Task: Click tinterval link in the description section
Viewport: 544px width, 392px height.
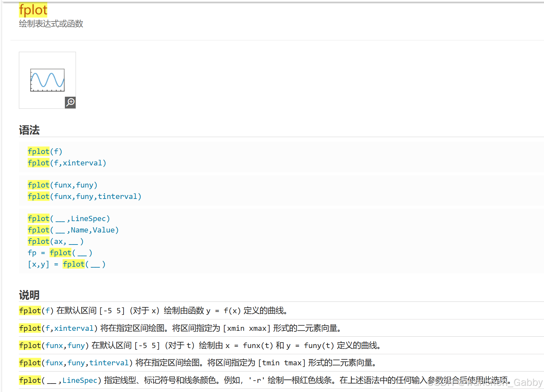Action: pos(109,363)
